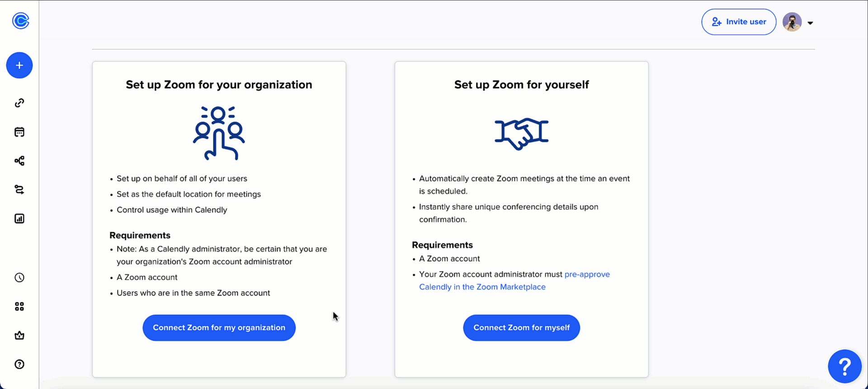Image resolution: width=868 pixels, height=389 pixels.
Task: Click the Invite user button
Action: (x=739, y=22)
